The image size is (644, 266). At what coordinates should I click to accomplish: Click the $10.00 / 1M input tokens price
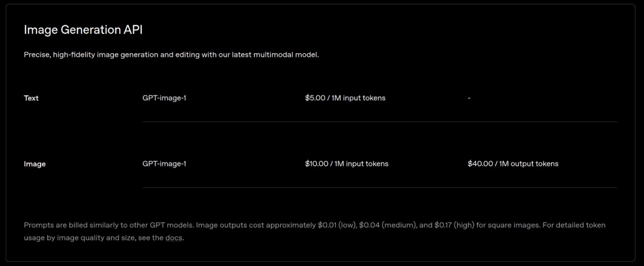point(347,163)
